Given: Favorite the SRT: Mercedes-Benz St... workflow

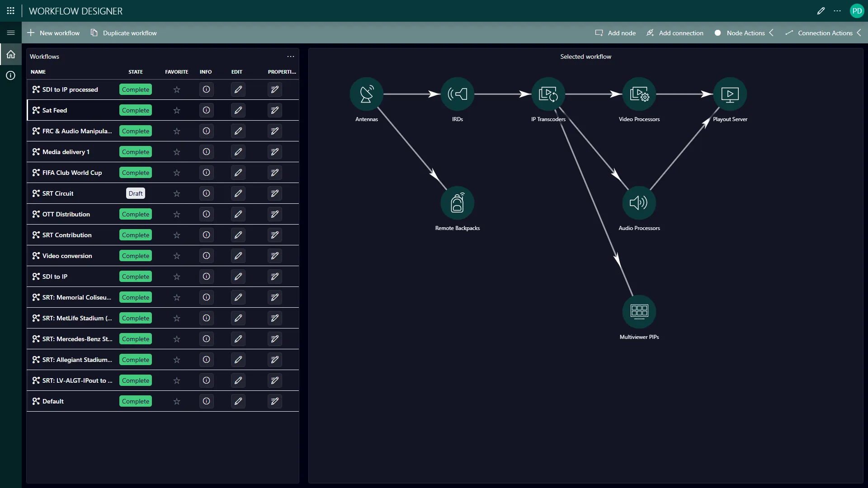Looking at the screenshot, I should [x=177, y=339].
